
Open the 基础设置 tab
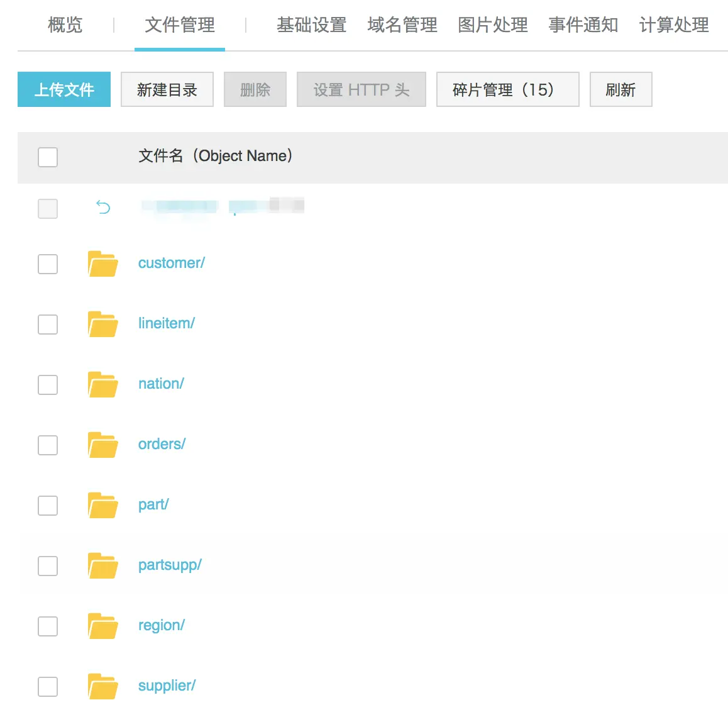click(x=312, y=25)
